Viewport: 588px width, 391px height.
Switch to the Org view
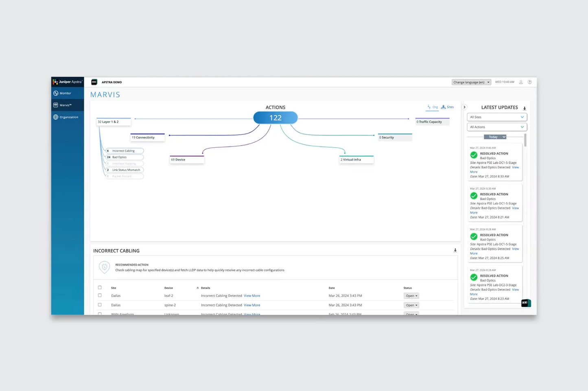pos(433,107)
